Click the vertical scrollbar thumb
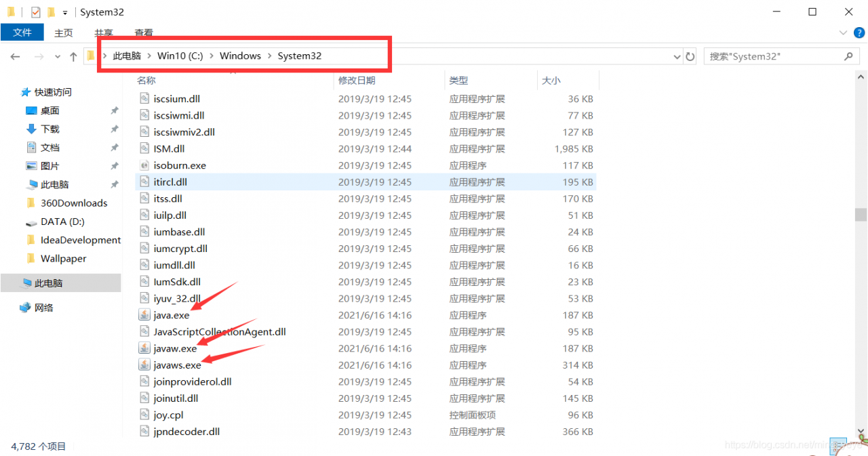Image resolution: width=868 pixels, height=456 pixels. [861, 214]
